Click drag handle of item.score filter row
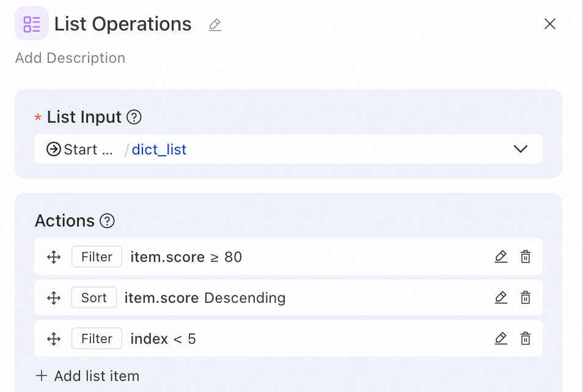This screenshot has width=583, height=392. point(54,257)
